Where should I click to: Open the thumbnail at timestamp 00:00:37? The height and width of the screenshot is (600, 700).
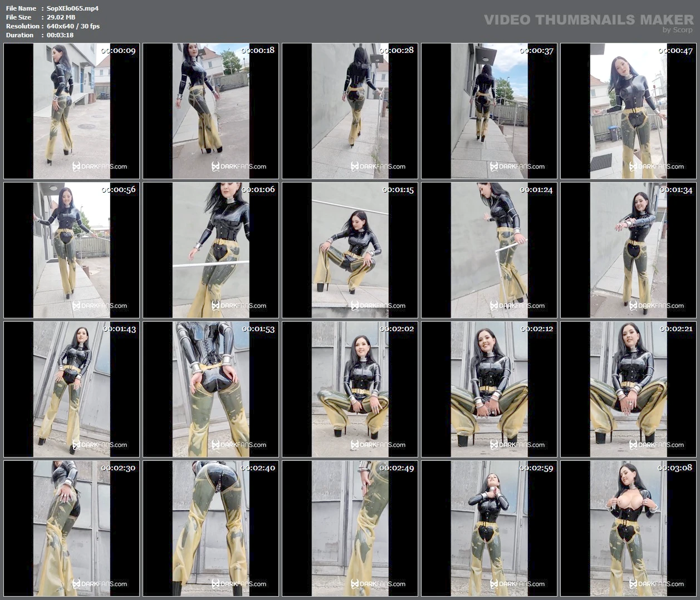tap(489, 111)
